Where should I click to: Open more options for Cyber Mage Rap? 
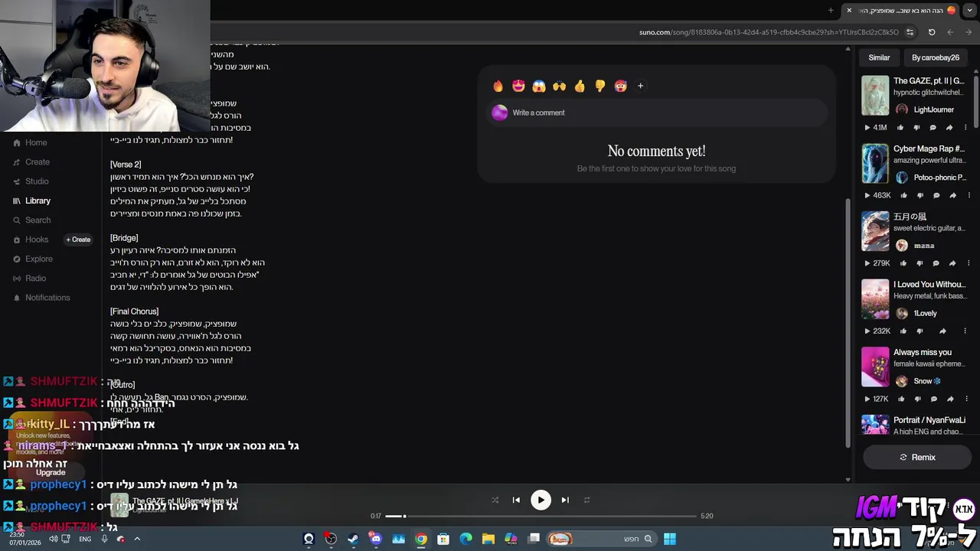[x=969, y=195]
